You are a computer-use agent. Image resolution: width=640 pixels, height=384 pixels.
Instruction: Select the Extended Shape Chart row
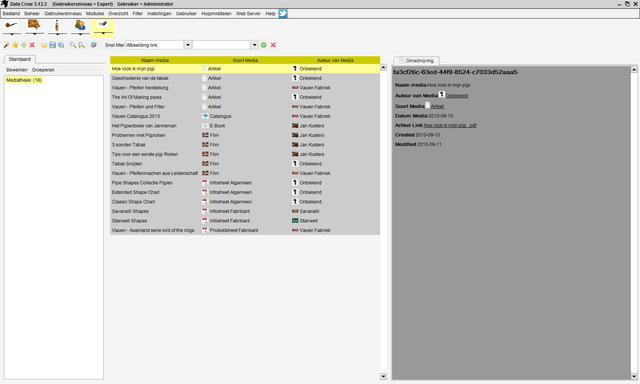click(x=245, y=192)
